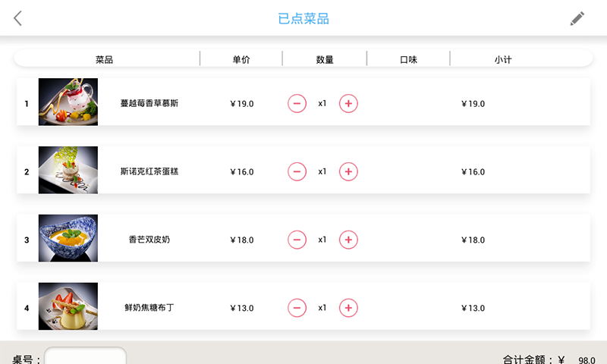607x364 pixels.
Task: Increase quantity of 斯诺克红茶蛋糕
Action: [348, 171]
